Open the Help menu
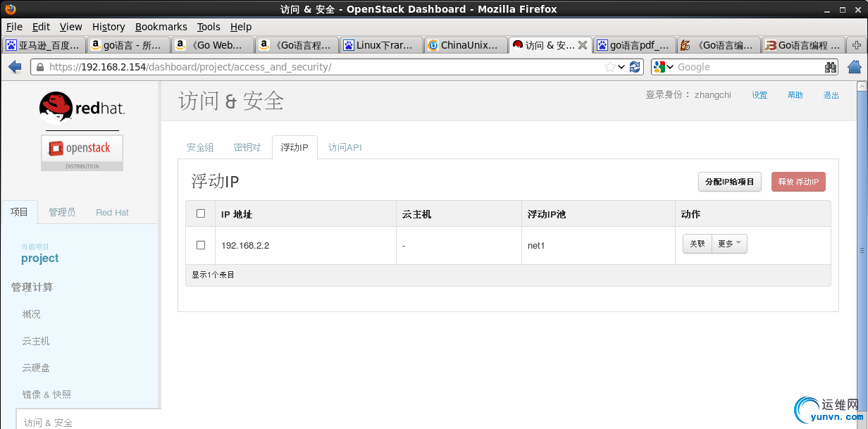868x429 pixels. pyautogui.click(x=241, y=27)
